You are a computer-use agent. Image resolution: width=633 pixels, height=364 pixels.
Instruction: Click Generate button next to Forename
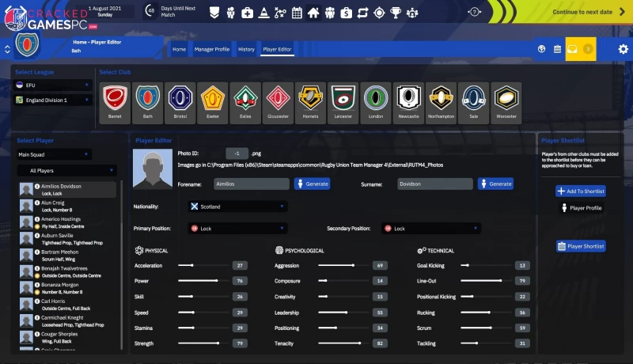pyautogui.click(x=312, y=184)
